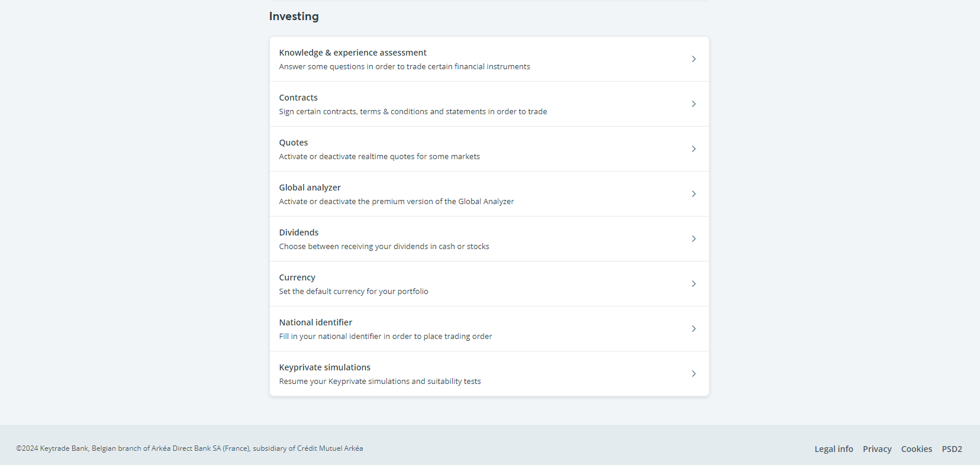Image resolution: width=980 pixels, height=465 pixels.
Task: Click the arrow icon in Contracts row
Action: click(694, 104)
